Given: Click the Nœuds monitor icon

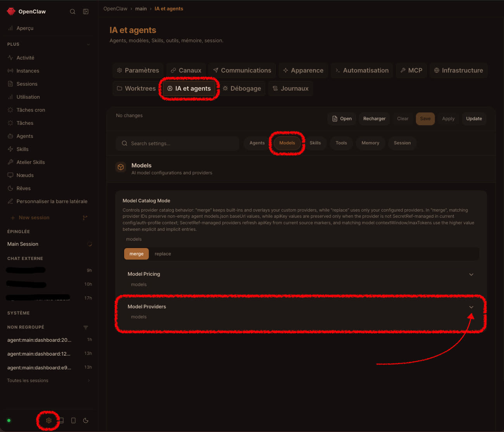Looking at the screenshot, I should pos(10,175).
